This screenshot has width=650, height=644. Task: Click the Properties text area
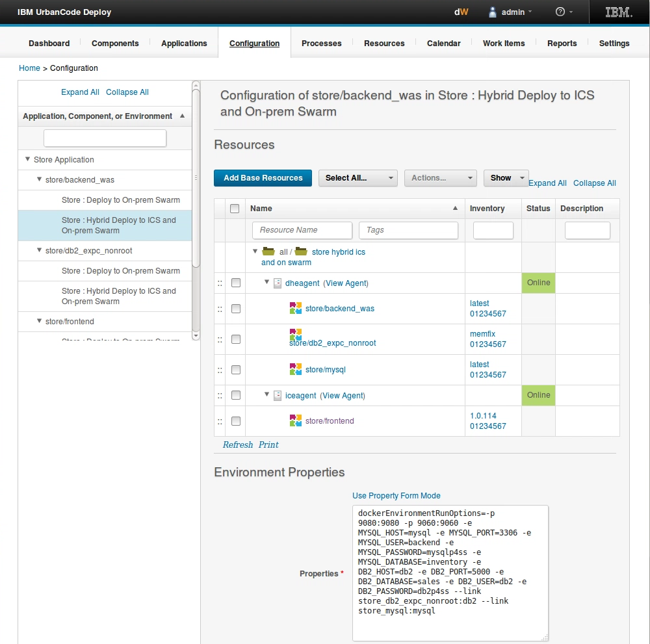pos(450,573)
